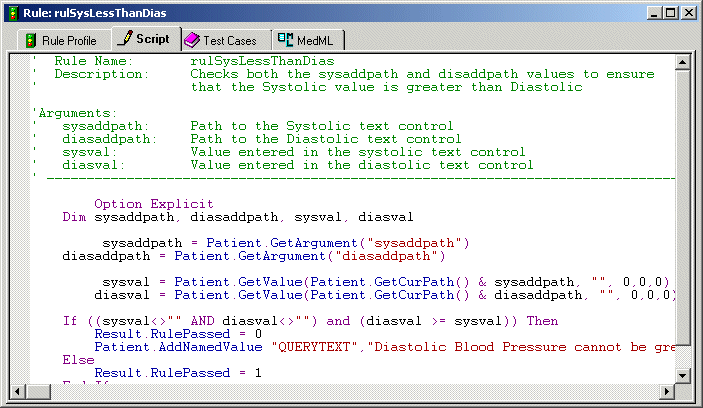This screenshot has width=703, height=408.
Task: Click the 'Arguments:' comment line
Action: [75, 113]
